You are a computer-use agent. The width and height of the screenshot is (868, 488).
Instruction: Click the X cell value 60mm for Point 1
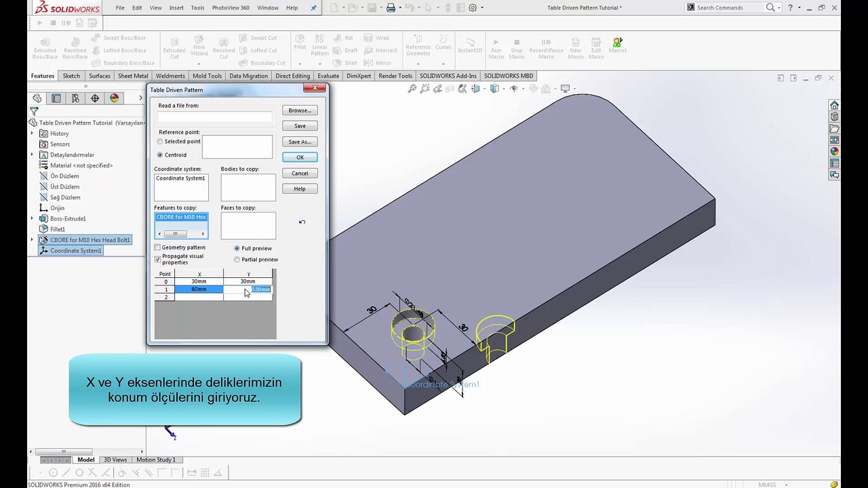tap(199, 289)
